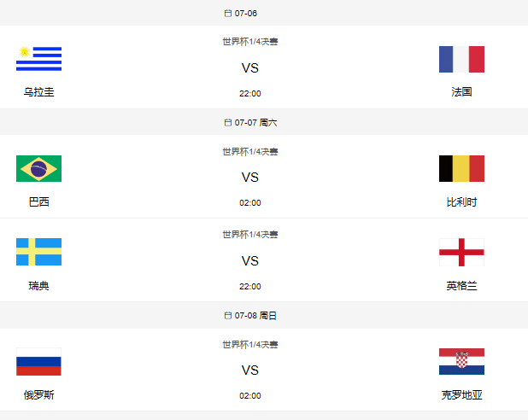
Task: Select the 07-07 周六 date header
Action: click(255, 123)
